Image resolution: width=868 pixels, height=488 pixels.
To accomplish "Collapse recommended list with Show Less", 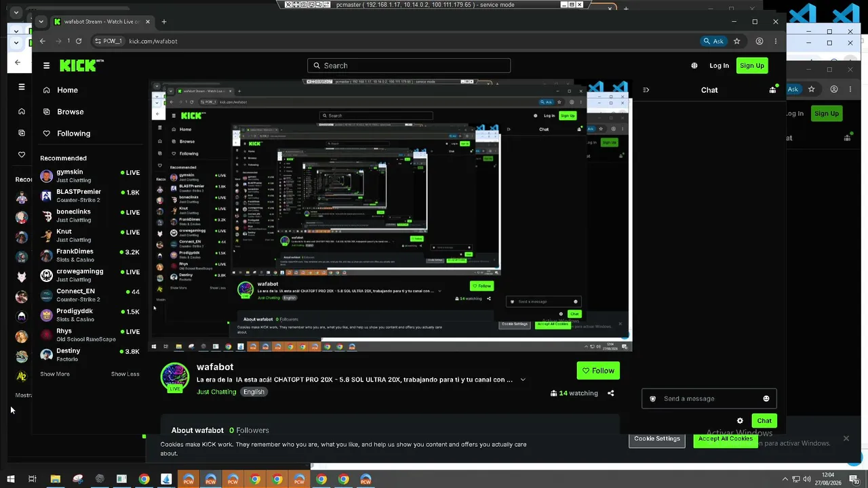I will coord(125,374).
